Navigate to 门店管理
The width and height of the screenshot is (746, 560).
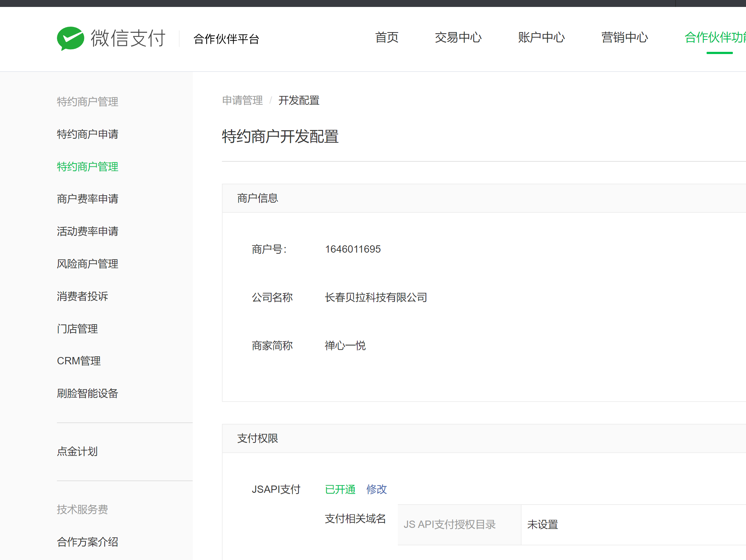pyautogui.click(x=77, y=329)
